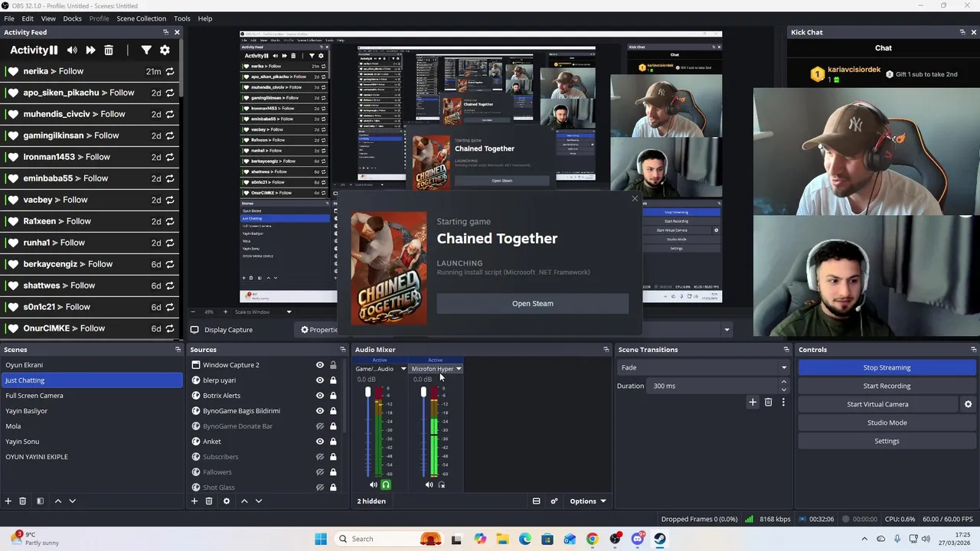Open the Help menu
The height and width of the screenshot is (551, 980).
click(x=205, y=18)
